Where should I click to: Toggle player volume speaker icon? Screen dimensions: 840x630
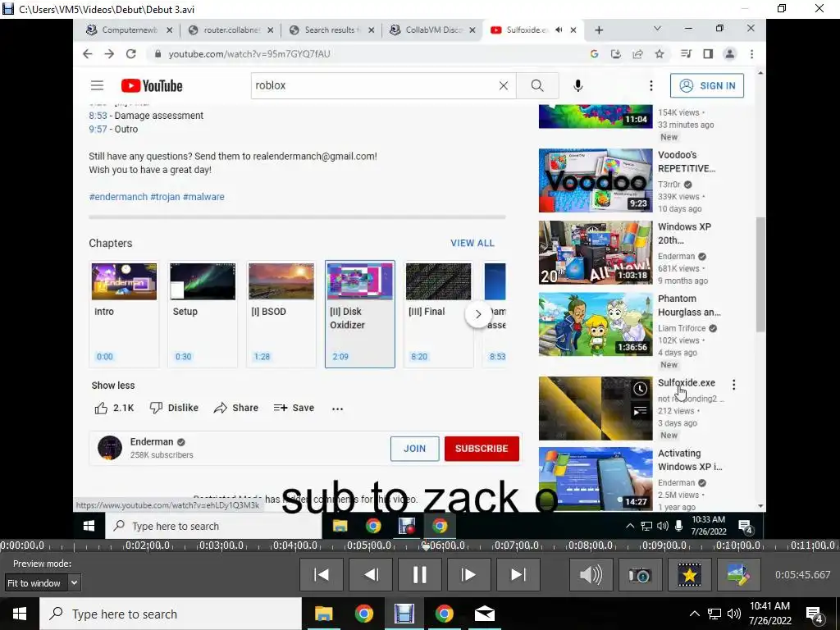point(591,575)
